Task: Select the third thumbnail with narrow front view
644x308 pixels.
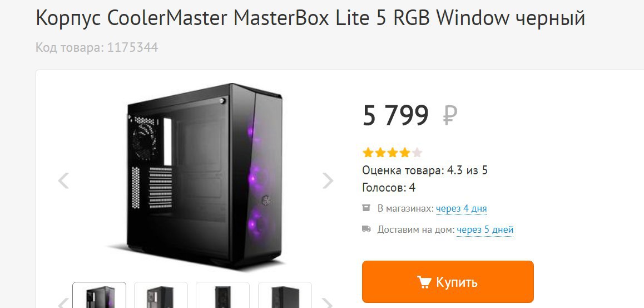Action: [x=222, y=295]
